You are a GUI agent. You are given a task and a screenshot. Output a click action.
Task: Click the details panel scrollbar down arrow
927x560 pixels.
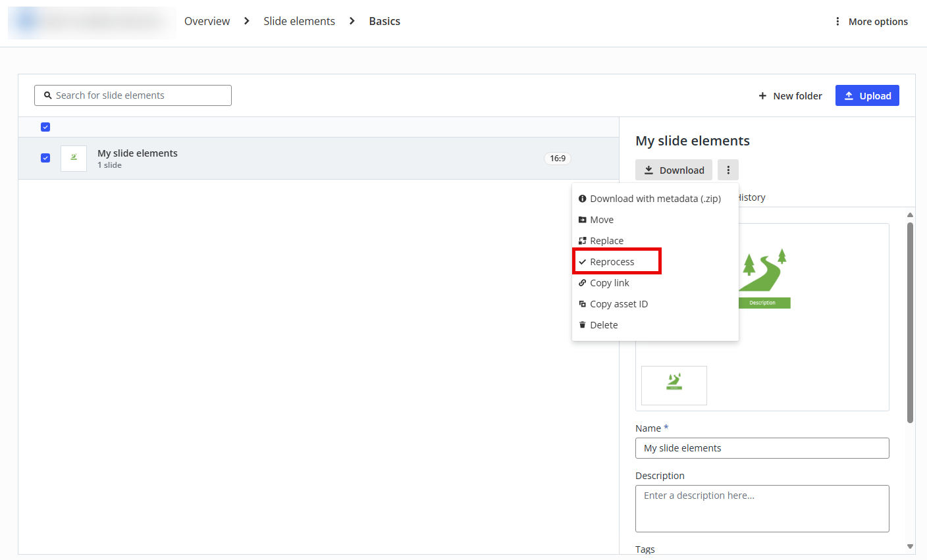(x=911, y=546)
